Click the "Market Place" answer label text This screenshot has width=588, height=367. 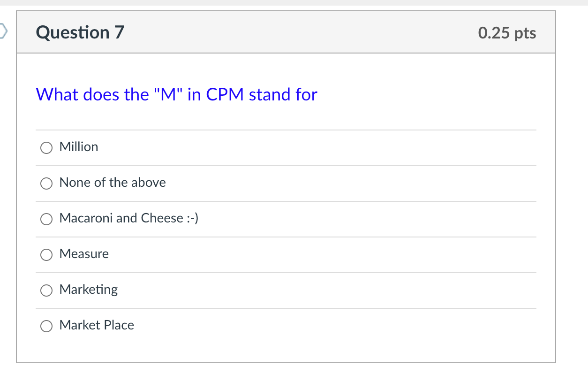(96, 325)
